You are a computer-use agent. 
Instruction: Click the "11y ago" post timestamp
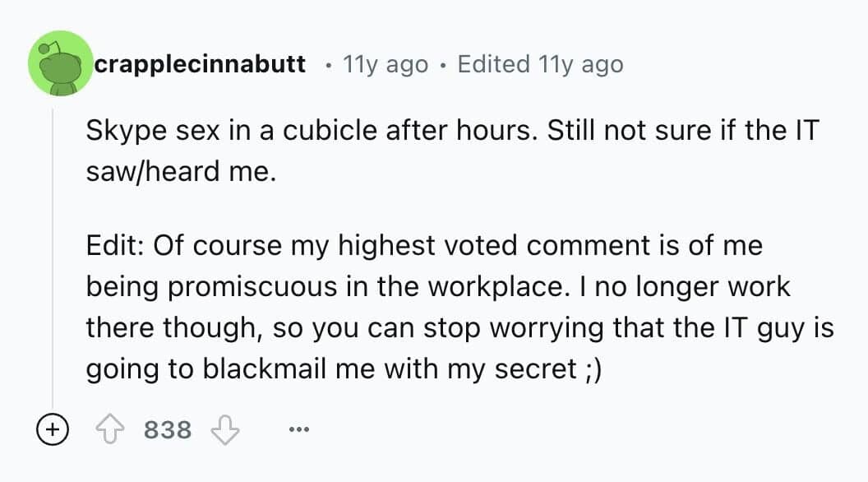pyautogui.click(x=385, y=64)
